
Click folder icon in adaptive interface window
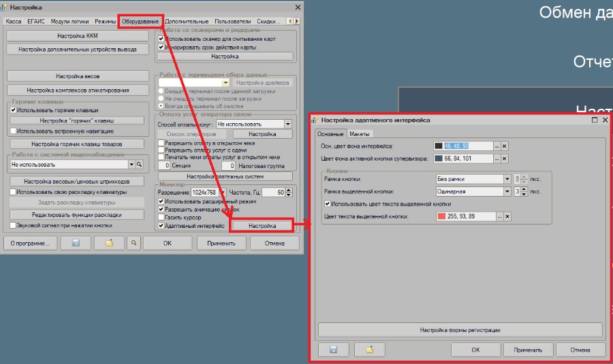[x=369, y=350]
